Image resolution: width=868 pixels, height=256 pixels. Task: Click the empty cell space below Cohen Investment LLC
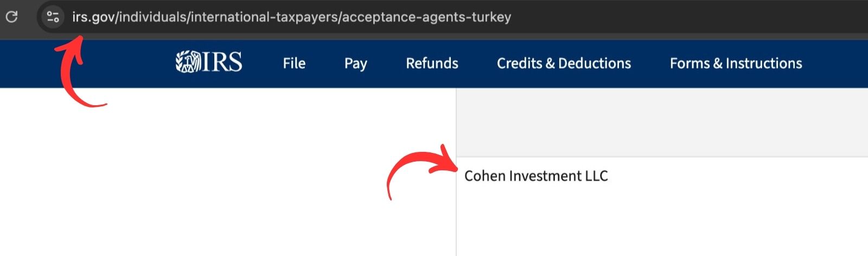662,222
